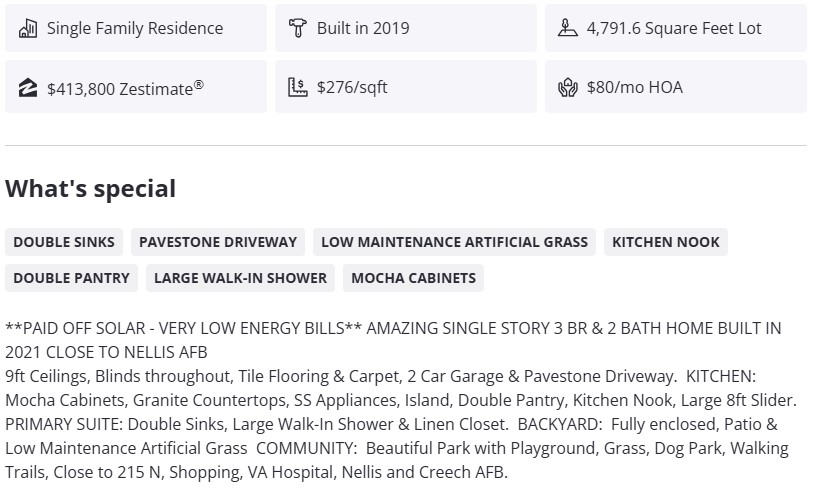Select the LARGE WALK-IN SHOWER tag

pyautogui.click(x=240, y=278)
